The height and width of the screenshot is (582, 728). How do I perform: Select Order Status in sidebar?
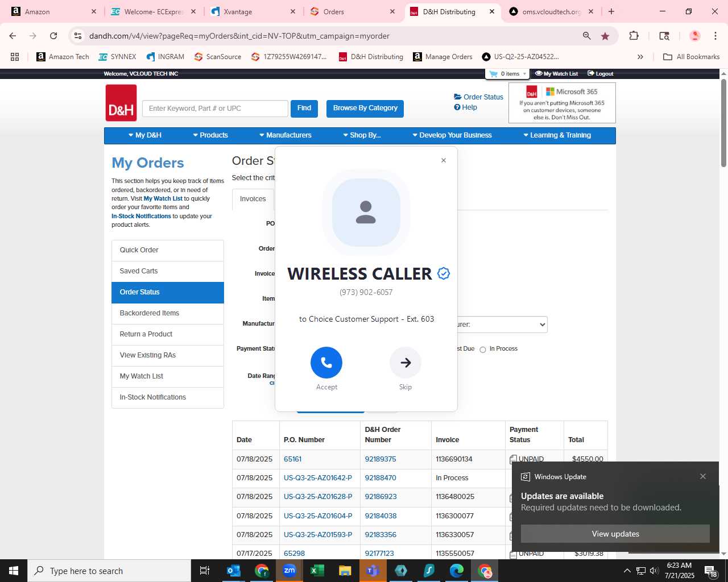point(168,293)
